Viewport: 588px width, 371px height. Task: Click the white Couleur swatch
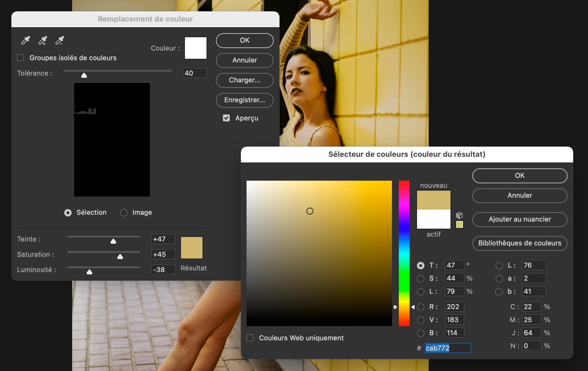click(196, 48)
